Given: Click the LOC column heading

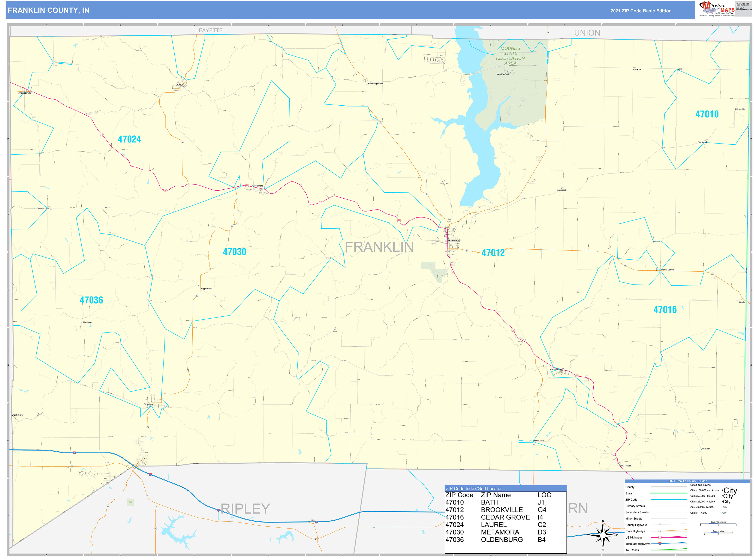Looking at the screenshot, I should (544, 495).
